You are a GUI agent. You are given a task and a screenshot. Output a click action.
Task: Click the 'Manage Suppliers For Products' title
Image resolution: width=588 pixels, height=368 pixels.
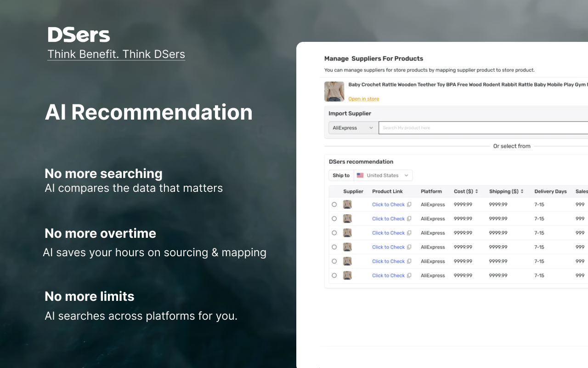tap(373, 58)
